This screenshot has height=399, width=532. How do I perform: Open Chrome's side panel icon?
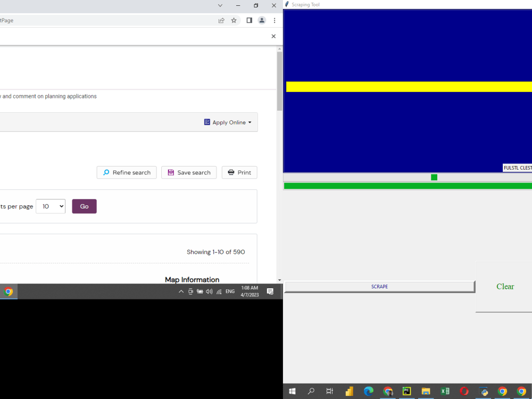coord(249,20)
